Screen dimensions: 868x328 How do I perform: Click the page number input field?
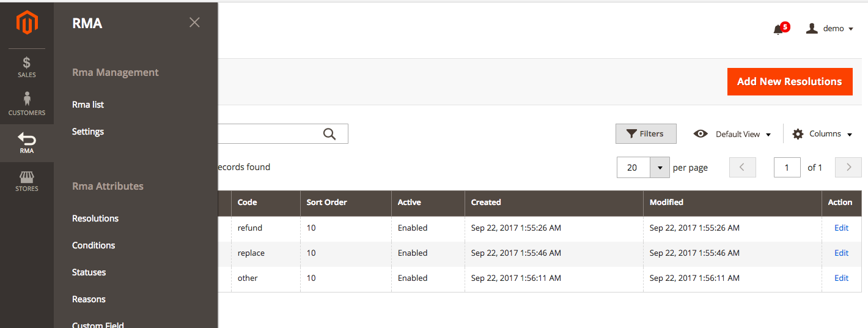tap(787, 168)
